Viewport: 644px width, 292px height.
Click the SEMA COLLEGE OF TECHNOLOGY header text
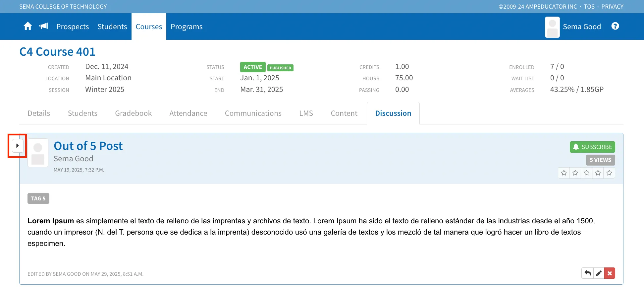(x=63, y=7)
